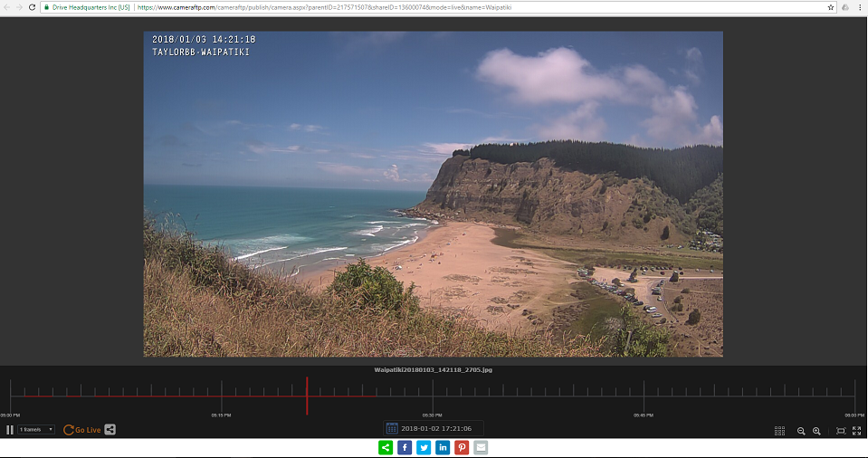Share the camera link by email
Image resolution: width=868 pixels, height=458 pixels.
click(481, 447)
